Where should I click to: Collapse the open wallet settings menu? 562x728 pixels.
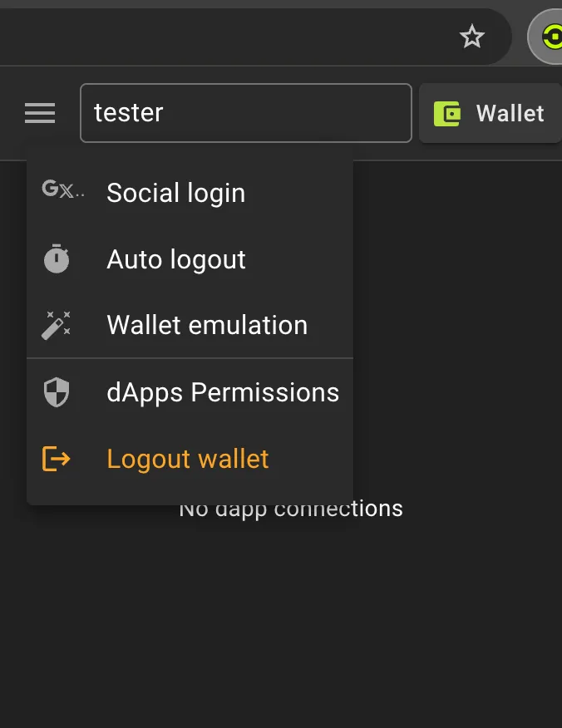pyautogui.click(x=39, y=112)
